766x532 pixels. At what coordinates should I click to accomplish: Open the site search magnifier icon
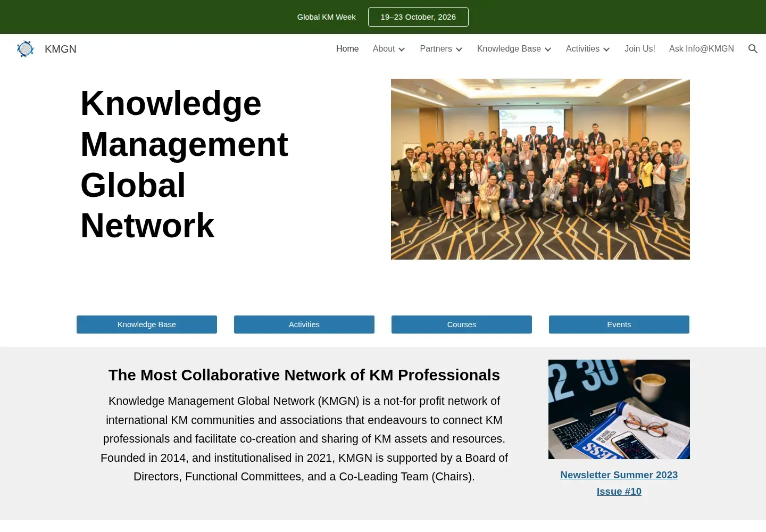(753, 49)
